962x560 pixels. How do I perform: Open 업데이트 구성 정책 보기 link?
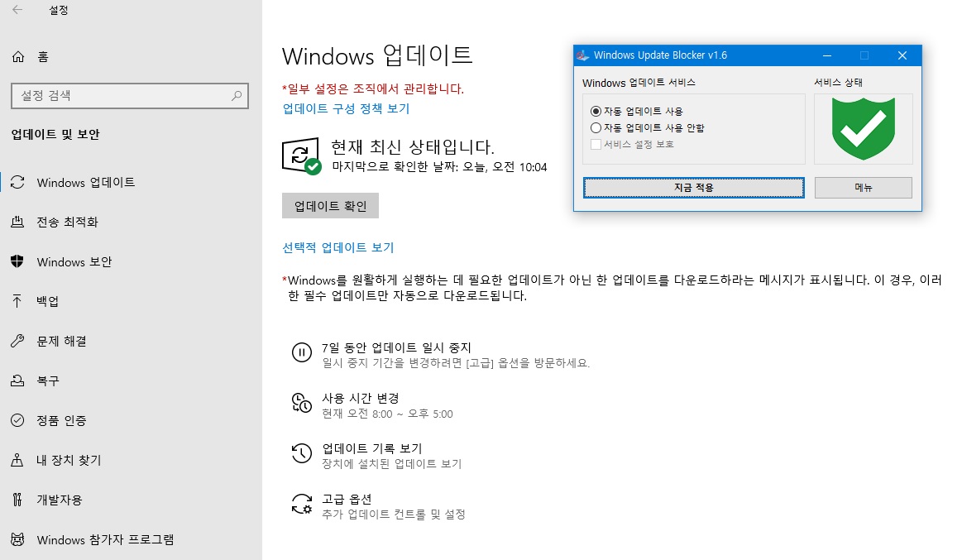pos(346,108)
